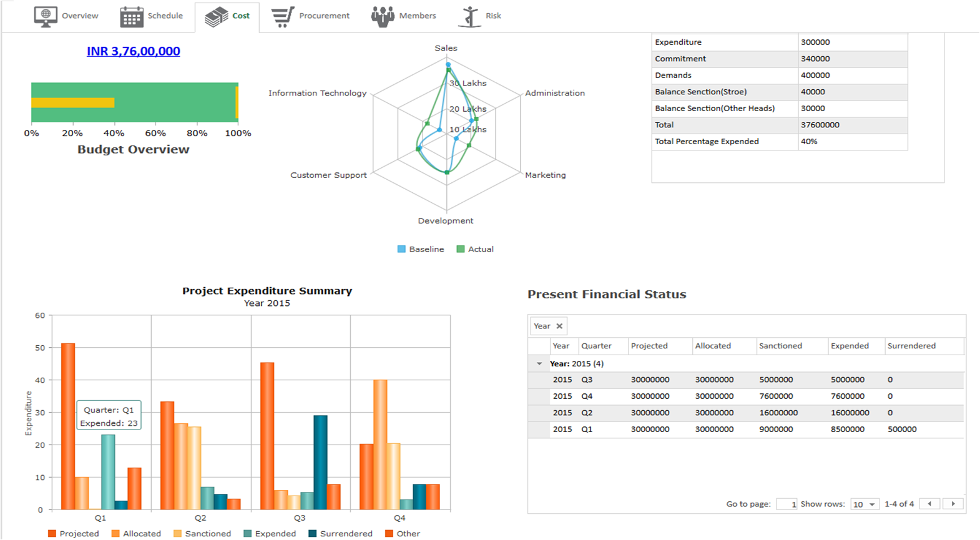Click the Expended column header
The height and width of the screenshot is (540, 980).
(850, 346)
